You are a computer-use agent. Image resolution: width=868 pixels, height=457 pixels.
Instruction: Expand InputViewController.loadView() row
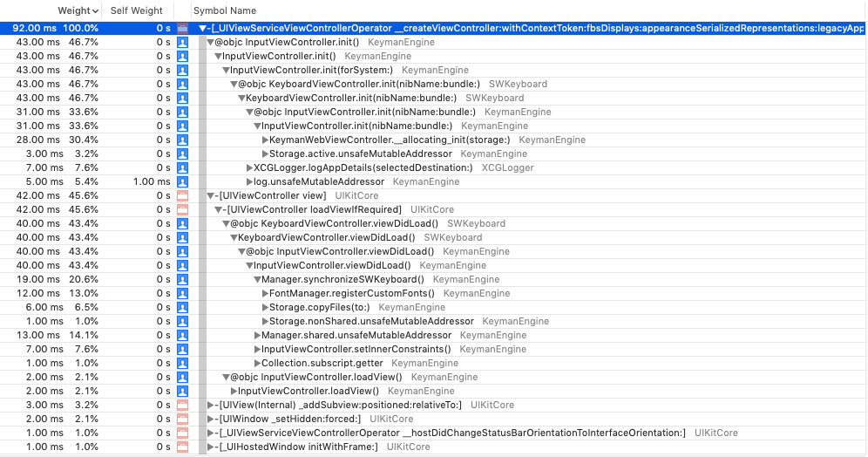coord(234,391)
